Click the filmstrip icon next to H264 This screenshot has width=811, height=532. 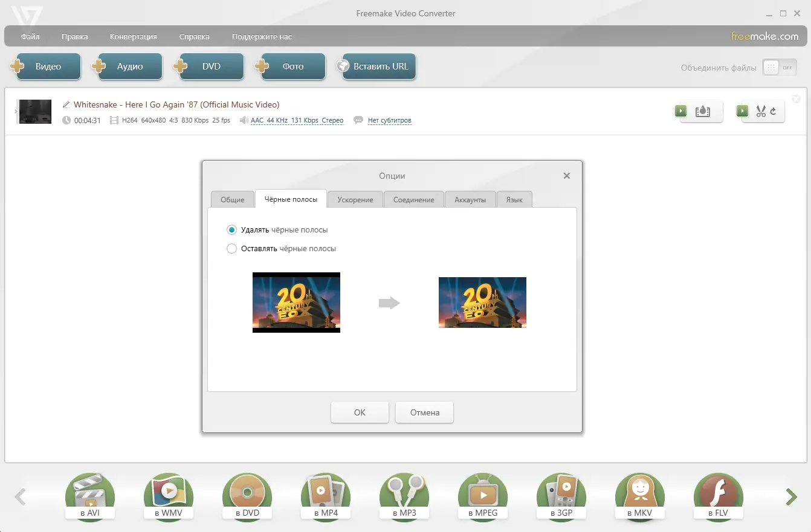[x=114, y=120]
